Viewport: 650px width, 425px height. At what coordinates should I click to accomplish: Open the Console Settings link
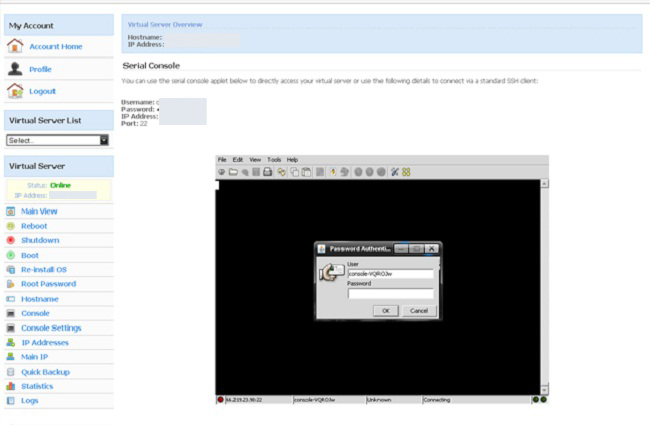51,328
